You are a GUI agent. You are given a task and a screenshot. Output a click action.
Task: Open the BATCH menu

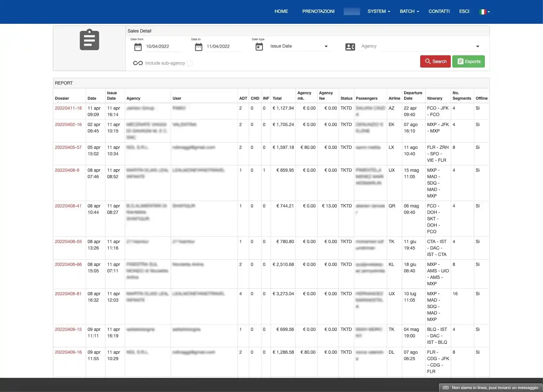[x=409, y=11]
